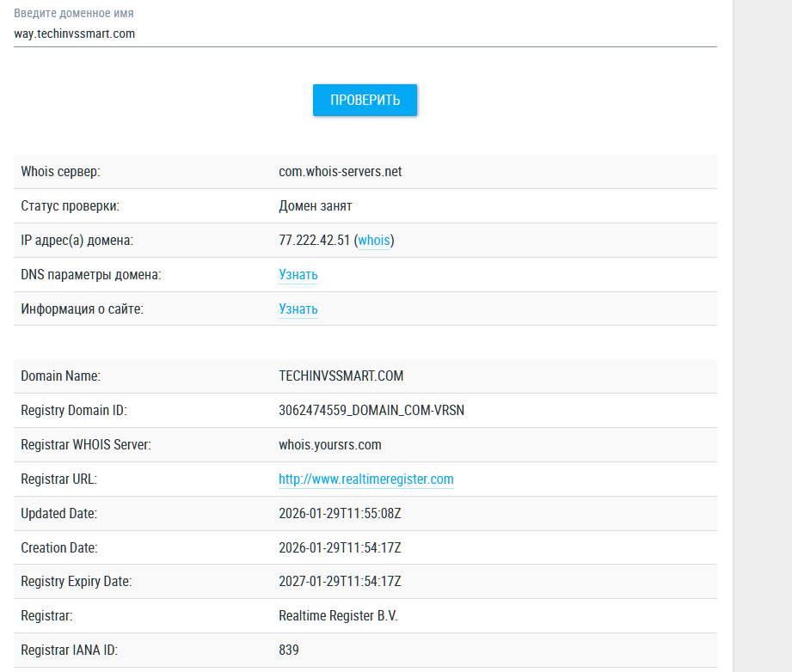Click the Creation Date timestamp value

pyautogui.click(x=340, y=547)
